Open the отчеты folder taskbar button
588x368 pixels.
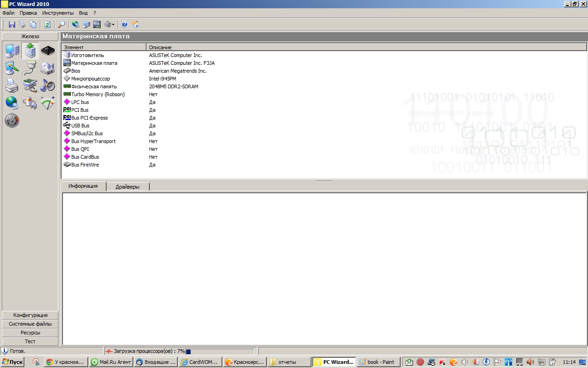tap(289, 362)
